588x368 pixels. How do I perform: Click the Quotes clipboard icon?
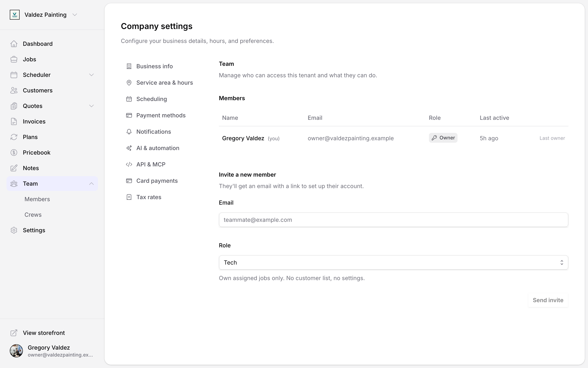coord(14,106)
